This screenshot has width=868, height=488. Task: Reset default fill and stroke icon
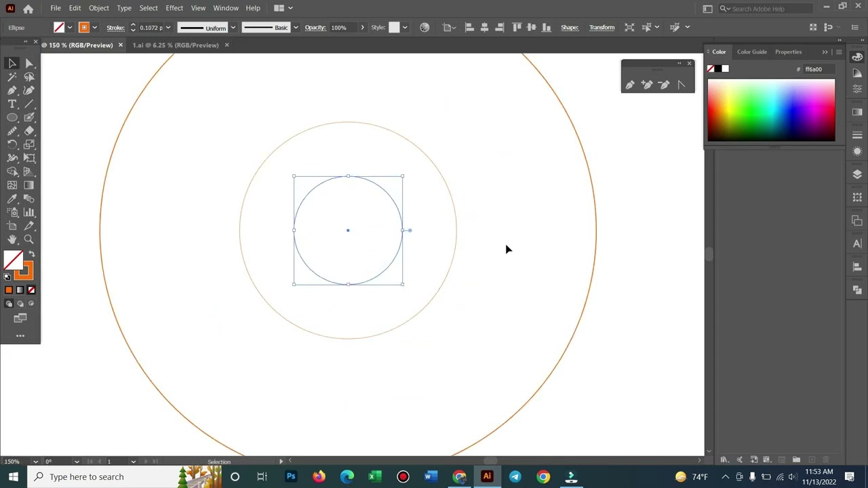tap(7, 277)
